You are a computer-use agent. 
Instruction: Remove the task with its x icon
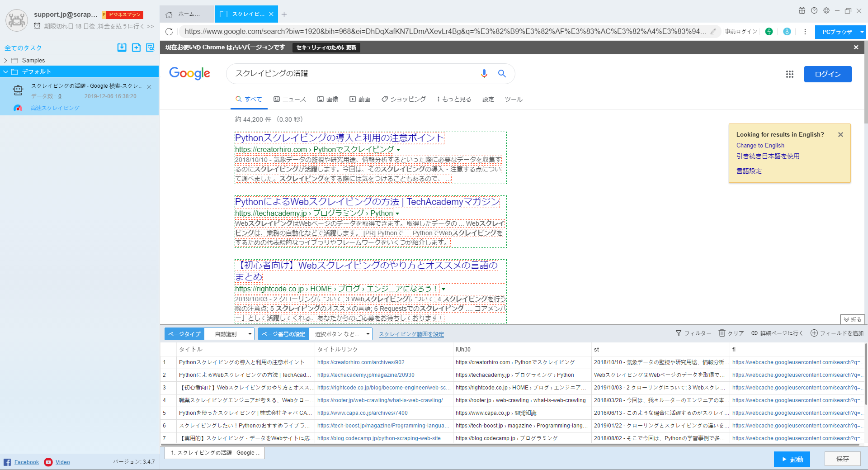pos(149,86)
